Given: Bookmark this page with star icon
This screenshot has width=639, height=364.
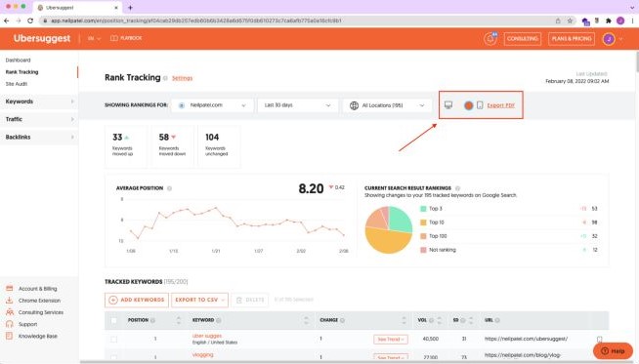Looking at the screenshot, I should tap(570, 20).
